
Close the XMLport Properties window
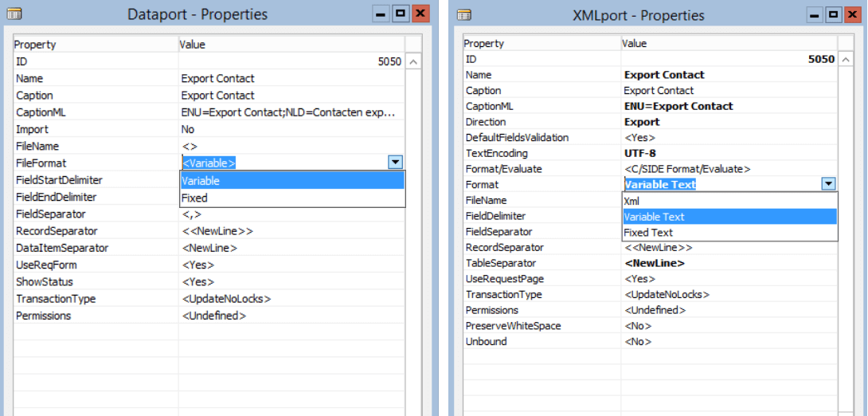coord(853,14)
